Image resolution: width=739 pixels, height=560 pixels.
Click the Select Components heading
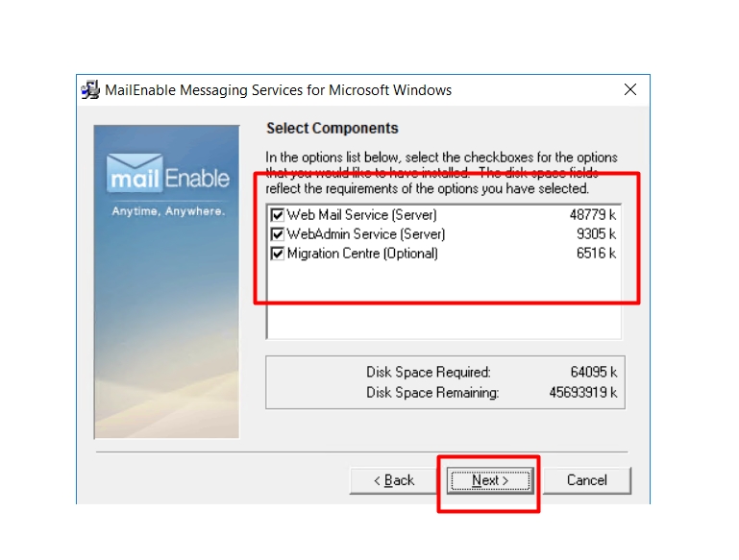pos(332,128)
